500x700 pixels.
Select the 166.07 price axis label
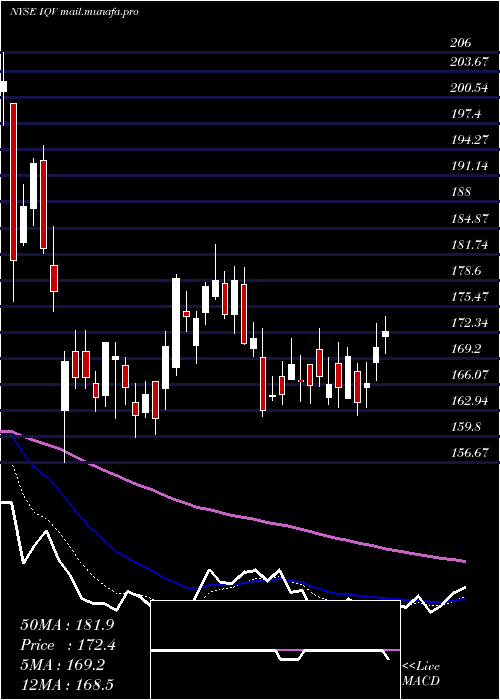[x=469, y=375]
